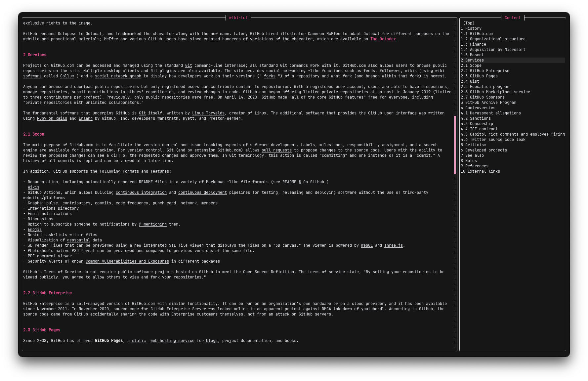Click the pink scrollbar thumb in article pane
Screen dimensions: 588x381
pyautogui.click(x=455, y=145)
